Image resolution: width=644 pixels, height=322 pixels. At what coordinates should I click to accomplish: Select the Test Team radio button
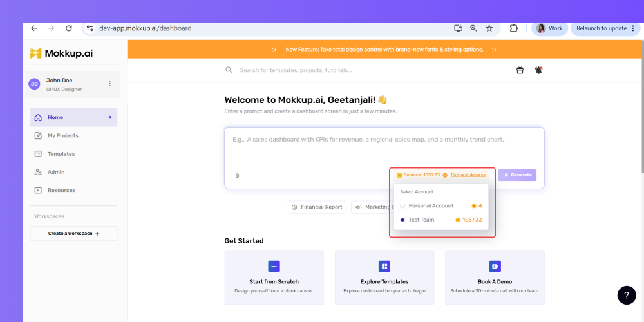click(x=402, y=220)
